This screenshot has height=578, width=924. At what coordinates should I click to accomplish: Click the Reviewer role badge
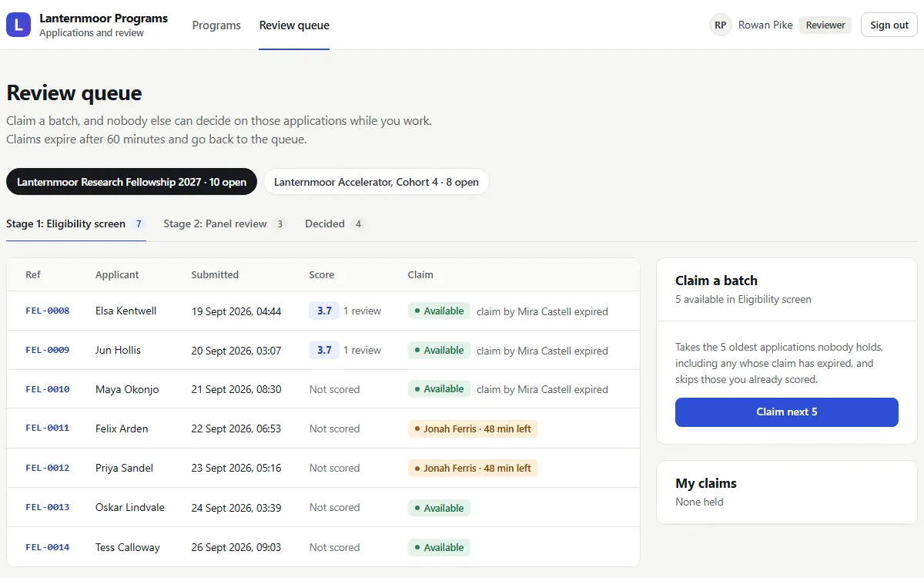(x=825, y=25)
